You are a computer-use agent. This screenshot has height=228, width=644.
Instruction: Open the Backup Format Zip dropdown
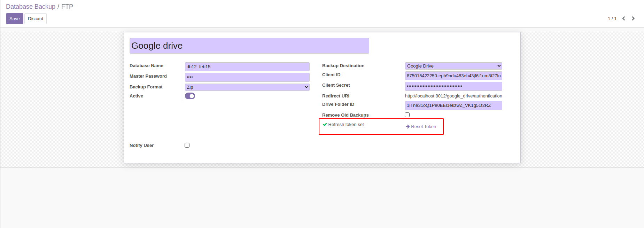pyautogui.click(x=247, y=87)
